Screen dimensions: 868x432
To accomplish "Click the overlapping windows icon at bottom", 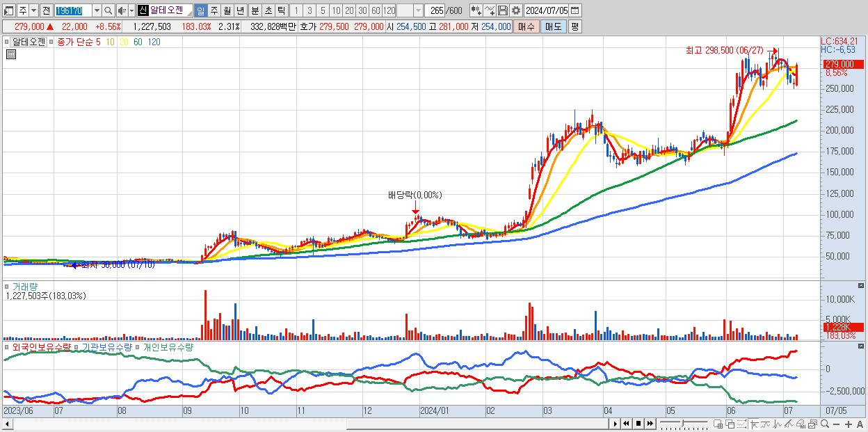I will point(730,424).
